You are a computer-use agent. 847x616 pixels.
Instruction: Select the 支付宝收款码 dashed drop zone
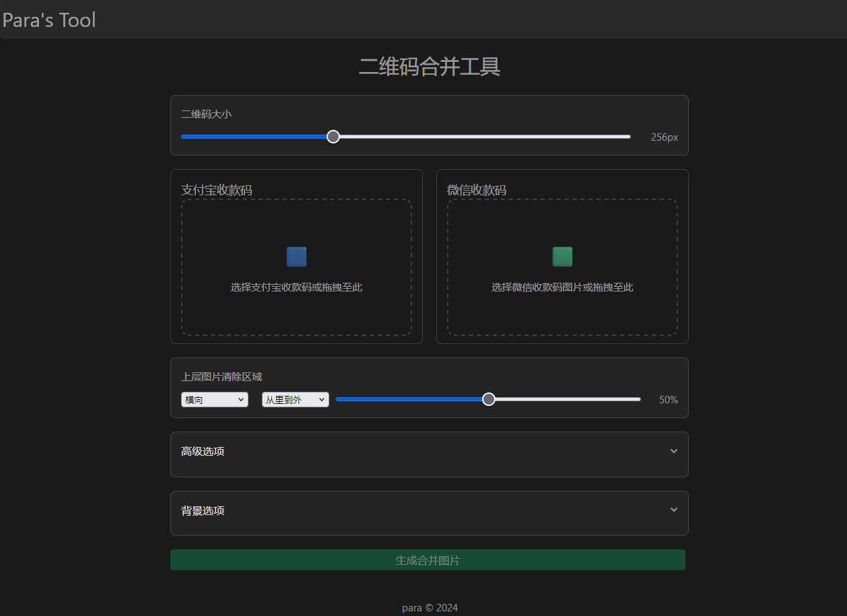[296, 267]
